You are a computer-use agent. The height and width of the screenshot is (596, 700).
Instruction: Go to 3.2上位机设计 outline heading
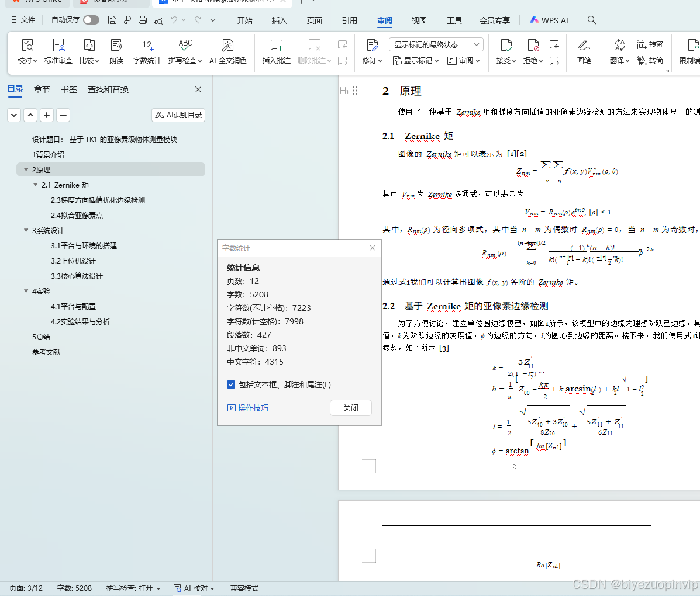[x=73, y=261]
